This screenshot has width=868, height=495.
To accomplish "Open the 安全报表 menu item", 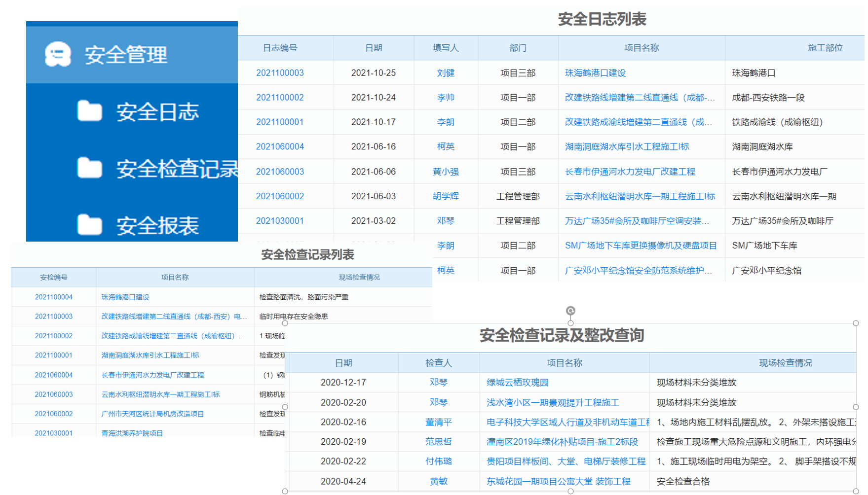I will coord(157,226).
